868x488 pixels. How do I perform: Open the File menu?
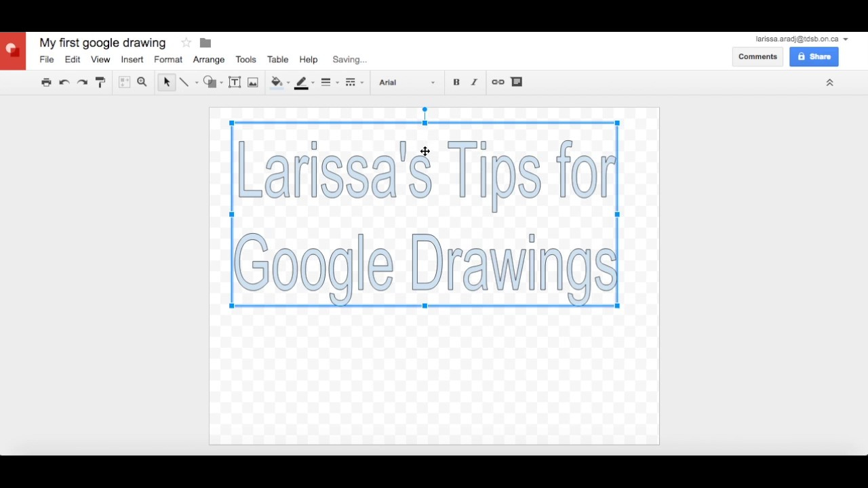[47, 60]
